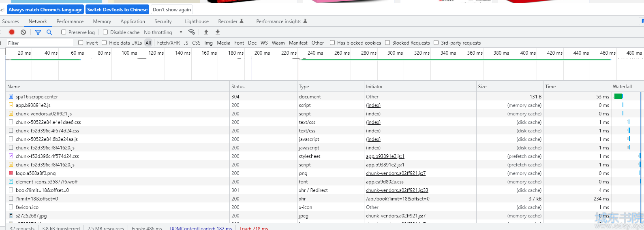Filter by Fetch/XHR requests
This screenshot has width=644, height=230.
[168, 43]
